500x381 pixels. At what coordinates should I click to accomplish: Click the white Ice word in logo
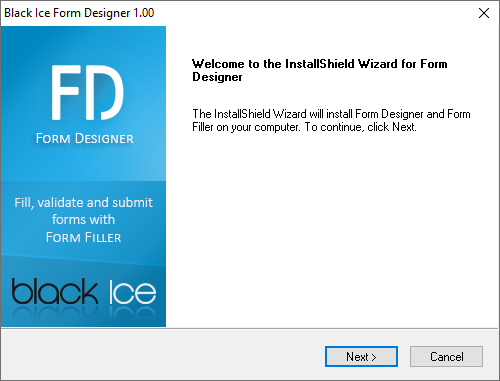coord(133,292)
